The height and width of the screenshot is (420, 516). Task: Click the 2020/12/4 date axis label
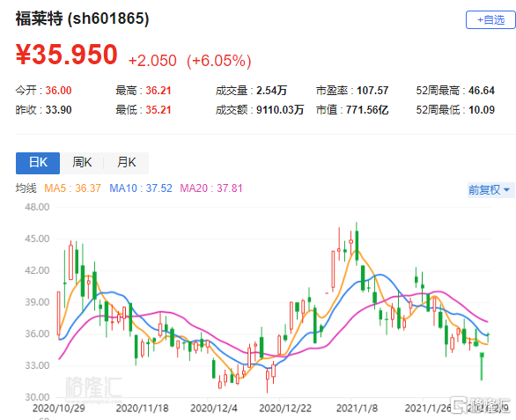tap(214, 409)
